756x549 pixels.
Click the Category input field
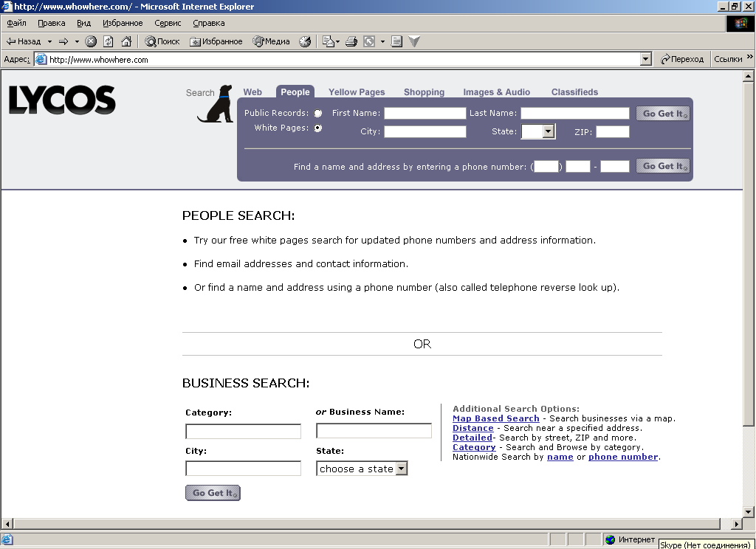243,432
